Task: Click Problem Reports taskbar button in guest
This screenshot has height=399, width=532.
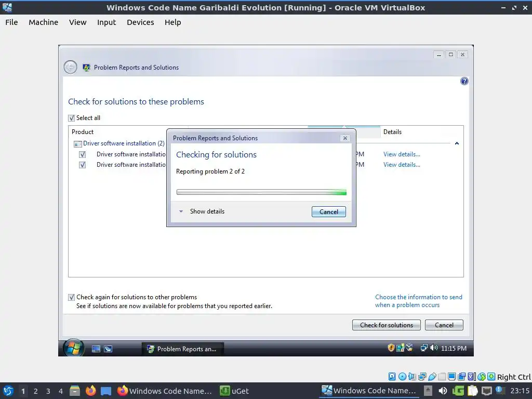Action: click(x=182, y=349)
